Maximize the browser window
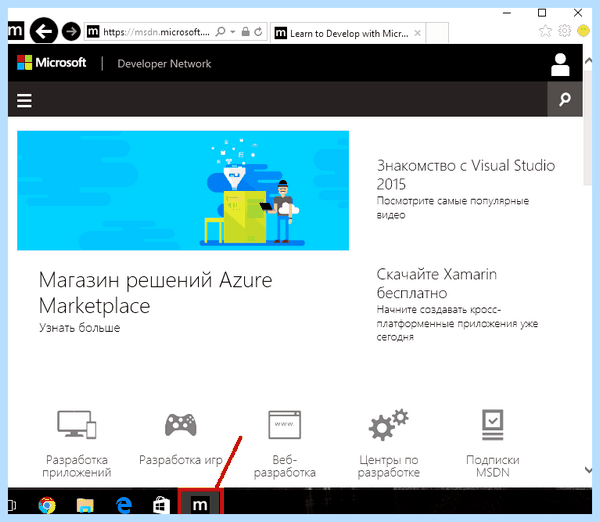Screen dimensions: 600x522 click(x=542, y=13)
